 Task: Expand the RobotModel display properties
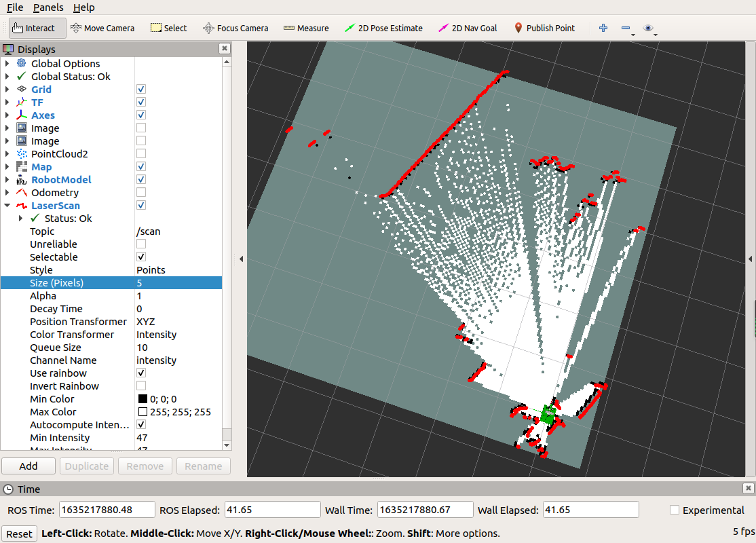(7, 179)
